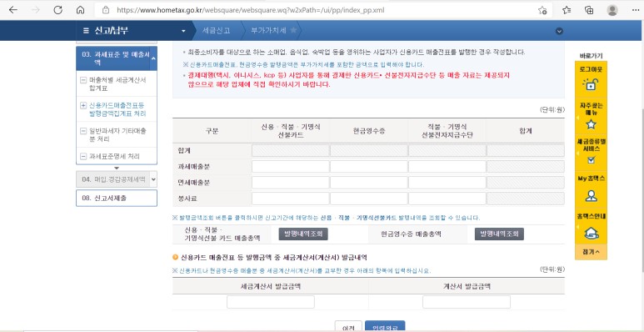Open 자주찾는 메뉴 star icon
This screenshot has height=332, width=644.
591,123
